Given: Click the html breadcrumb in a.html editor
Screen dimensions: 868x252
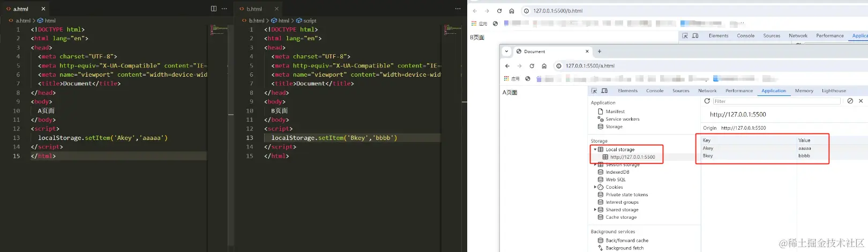Looking at the screenshot, I should pos(47,21).
